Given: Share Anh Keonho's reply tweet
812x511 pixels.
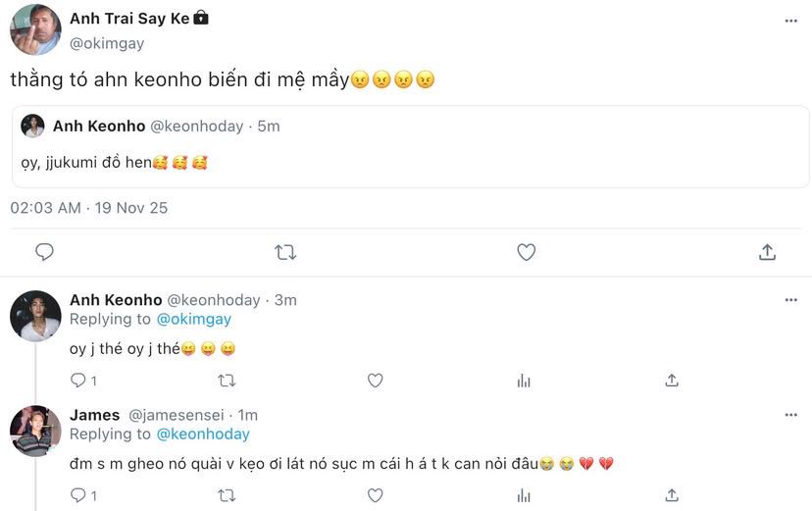Looking at the screenshot, I should click(x=672, y=381).
